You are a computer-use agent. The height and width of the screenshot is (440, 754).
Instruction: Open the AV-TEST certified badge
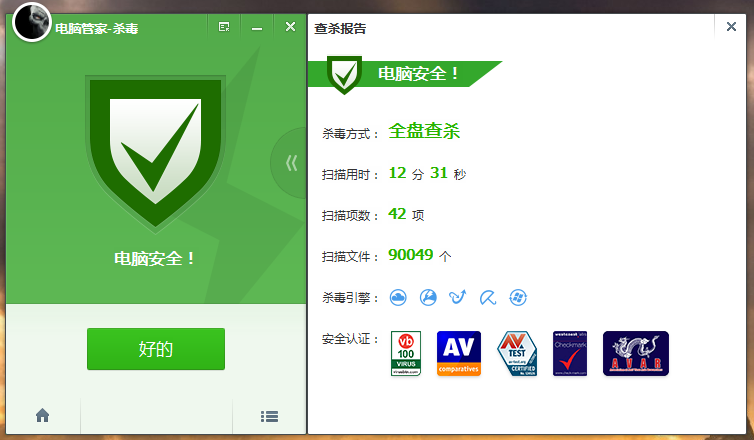pyautogui.click(x=517, y=353)
